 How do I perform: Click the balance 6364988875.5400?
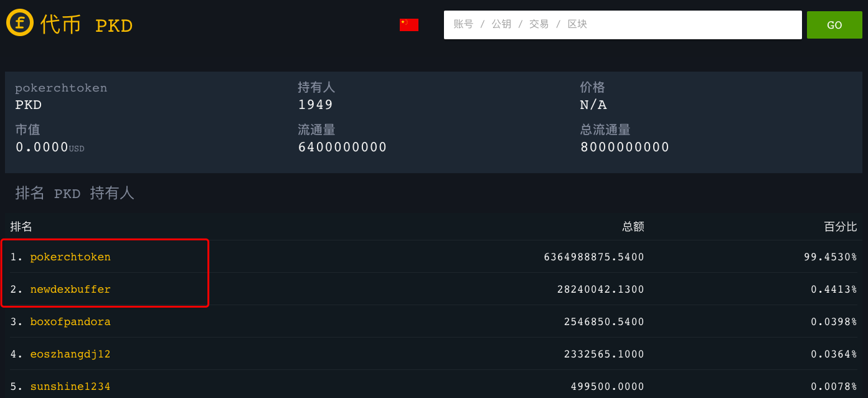pos(594,257)
